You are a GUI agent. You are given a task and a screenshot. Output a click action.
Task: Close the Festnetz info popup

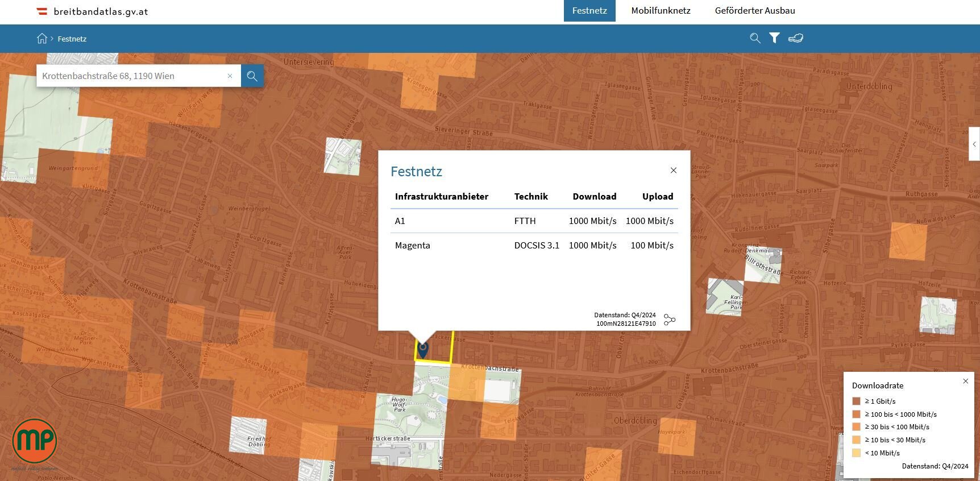pyautogui.click(x=674, y=171)
